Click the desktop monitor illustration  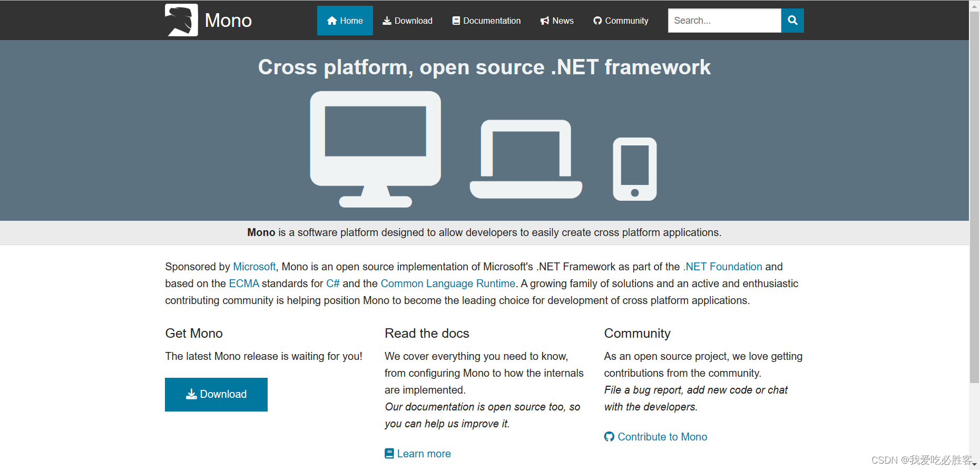(376, 149)
